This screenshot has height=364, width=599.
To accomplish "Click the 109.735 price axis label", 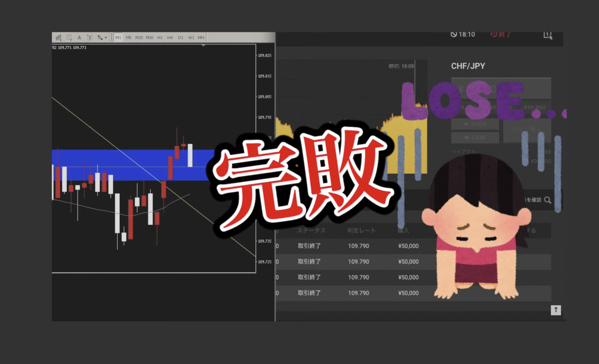I will [x=265, y=241].
